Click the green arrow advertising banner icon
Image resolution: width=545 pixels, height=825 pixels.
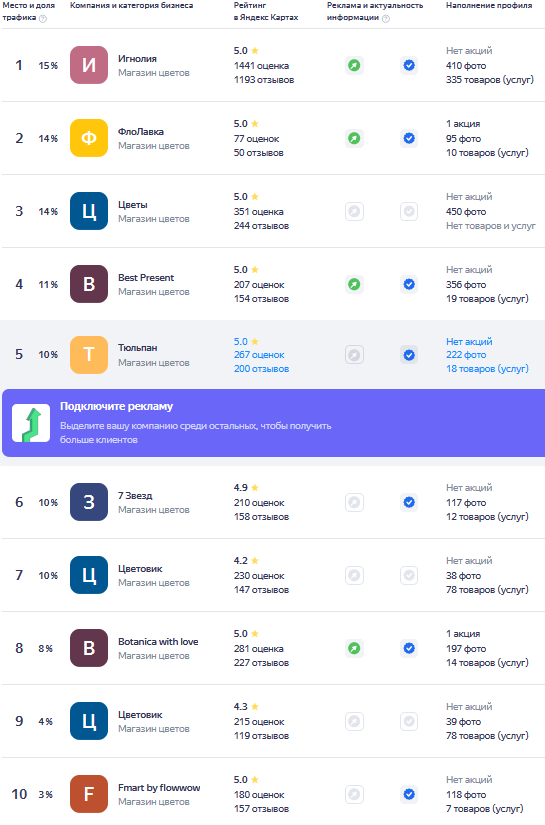point(31,423)
